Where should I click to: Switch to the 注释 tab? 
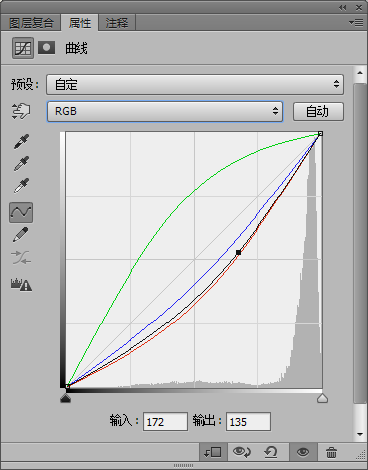pyautogui.click(x=117, y=23)
